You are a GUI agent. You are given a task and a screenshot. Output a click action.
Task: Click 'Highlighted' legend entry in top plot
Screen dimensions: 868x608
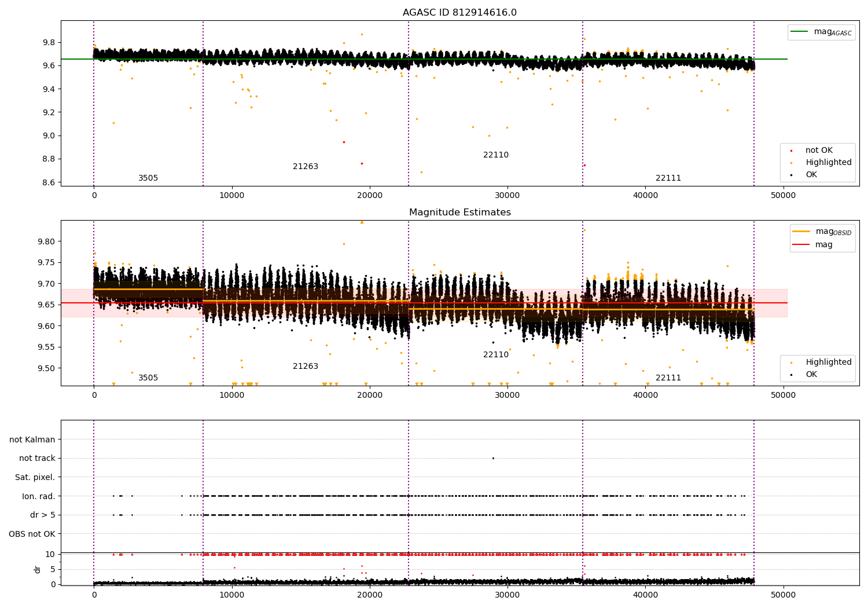click(x=828, y=163)
